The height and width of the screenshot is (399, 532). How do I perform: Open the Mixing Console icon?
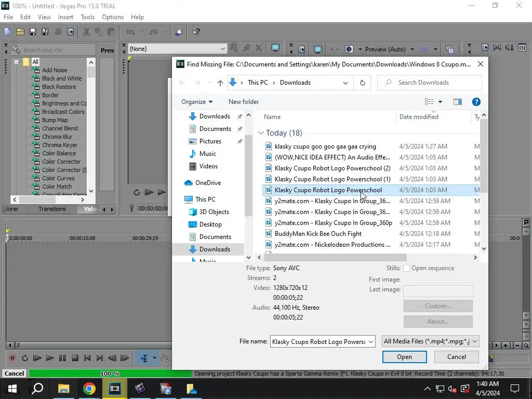click(522, 47)
